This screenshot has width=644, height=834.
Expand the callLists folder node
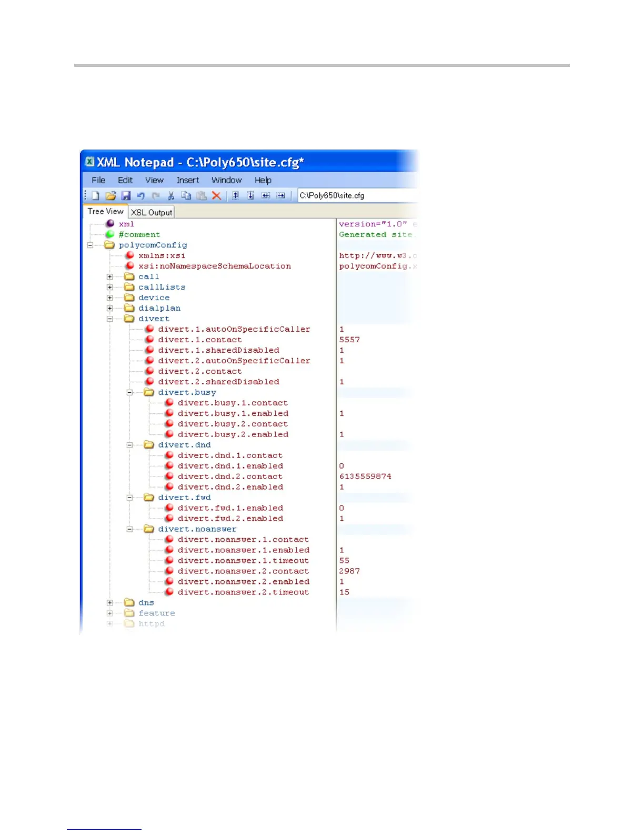coord(110,287)
